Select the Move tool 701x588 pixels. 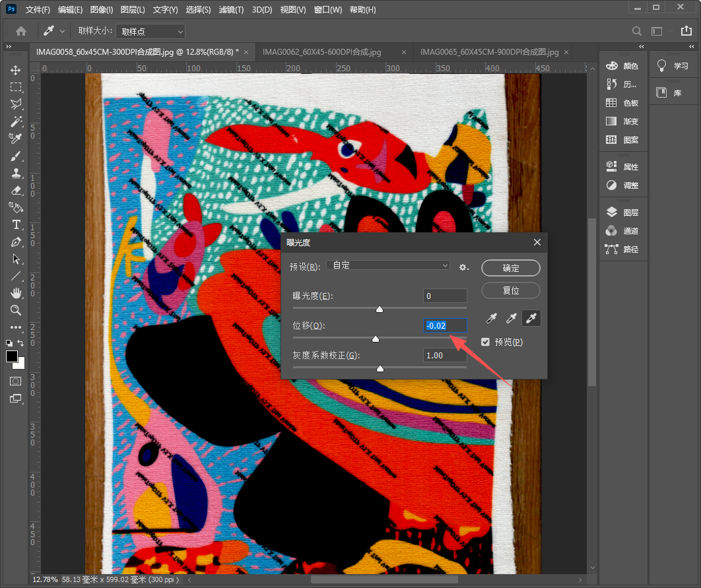click(x=16, y=70)
